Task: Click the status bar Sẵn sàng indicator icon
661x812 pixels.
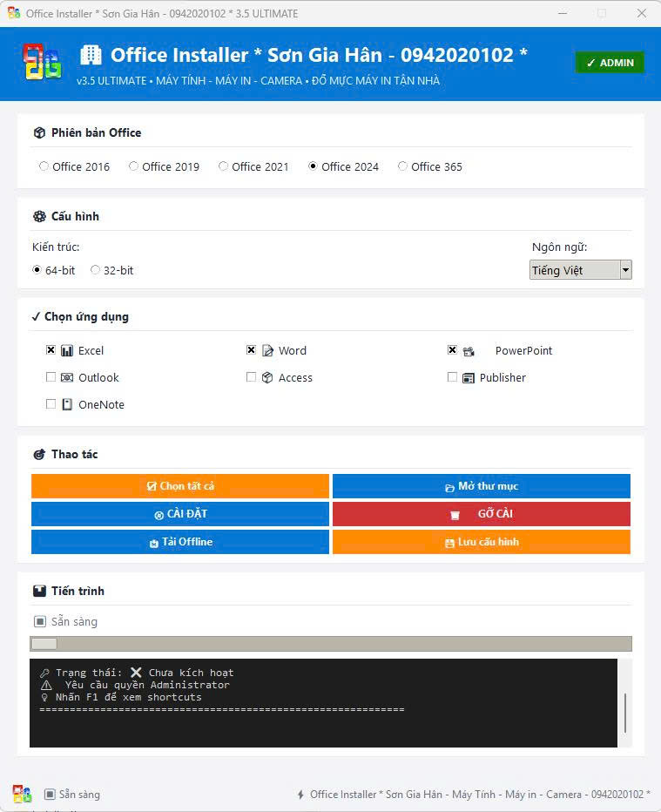Action: pos(50,795)
